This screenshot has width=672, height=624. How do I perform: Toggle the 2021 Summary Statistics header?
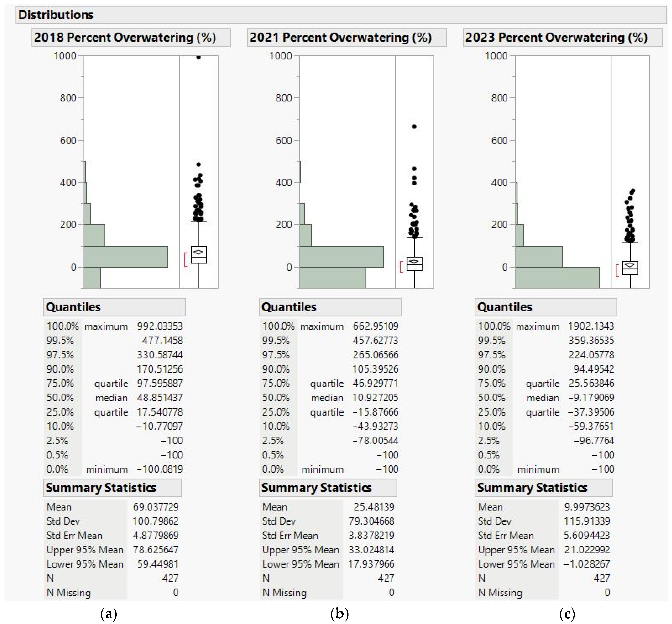[x=316, y=488]
